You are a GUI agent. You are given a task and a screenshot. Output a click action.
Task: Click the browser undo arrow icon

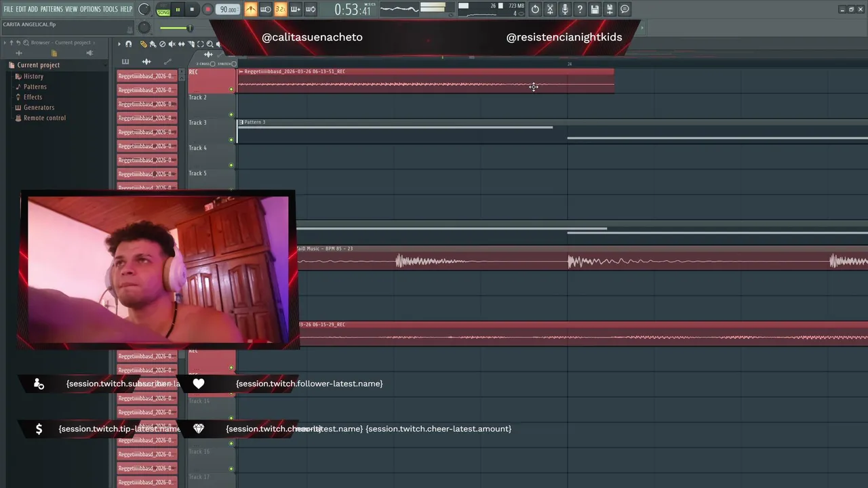coord(18,43)
